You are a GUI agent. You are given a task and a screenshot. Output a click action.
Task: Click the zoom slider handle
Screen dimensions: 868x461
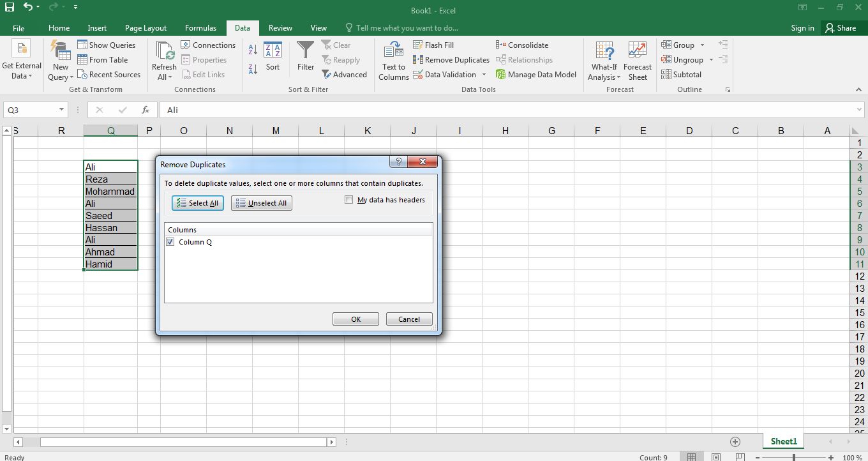pyautogui.click(x=793, y=457)
